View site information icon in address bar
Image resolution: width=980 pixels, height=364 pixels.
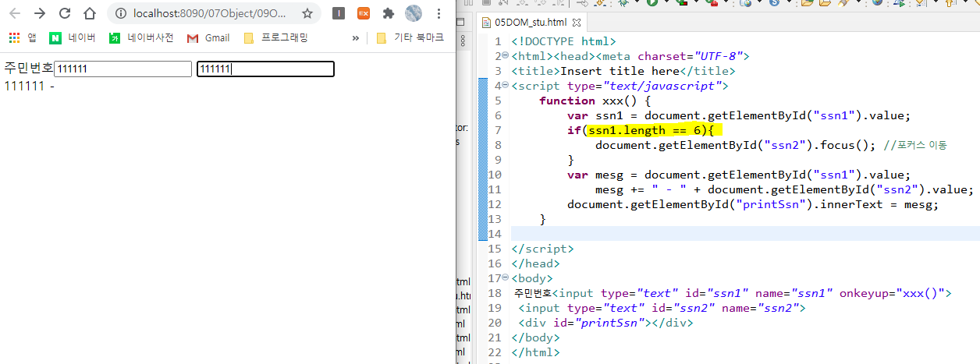(x=120, y=13)
